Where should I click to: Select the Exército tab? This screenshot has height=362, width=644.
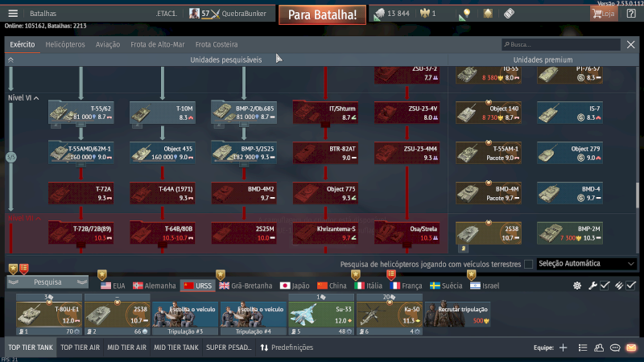click(x=23, y=44)
